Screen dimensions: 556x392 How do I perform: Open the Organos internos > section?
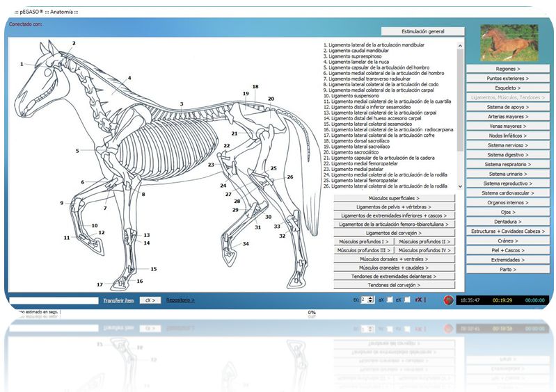pos(508,202)
